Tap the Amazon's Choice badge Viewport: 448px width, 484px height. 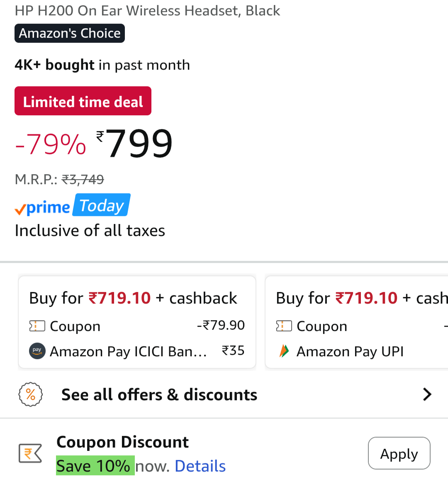pos(70,33)
